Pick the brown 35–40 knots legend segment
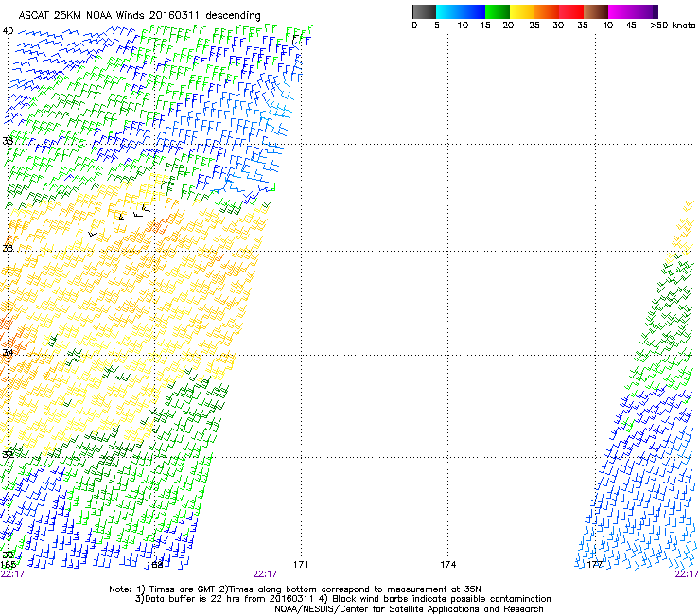Viewport: 700px width, 615px height. click(x=596, y=11)
